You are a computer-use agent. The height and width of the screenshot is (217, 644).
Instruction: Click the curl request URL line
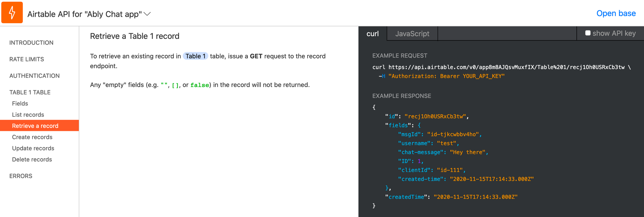click(x=501, y=67)
